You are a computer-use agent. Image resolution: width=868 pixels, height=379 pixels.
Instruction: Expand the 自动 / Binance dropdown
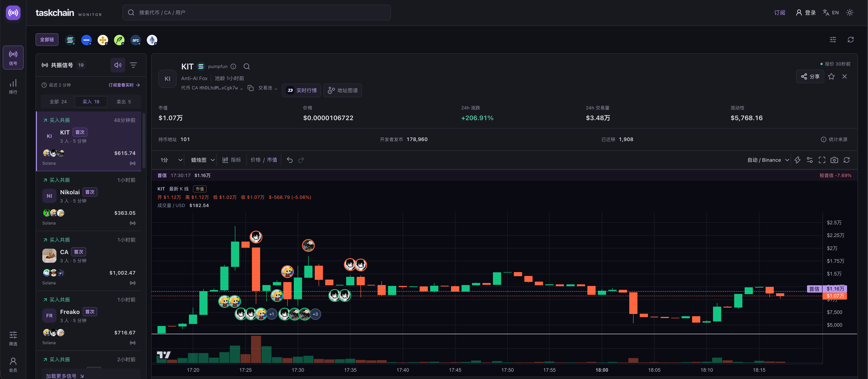coord(768,160)
